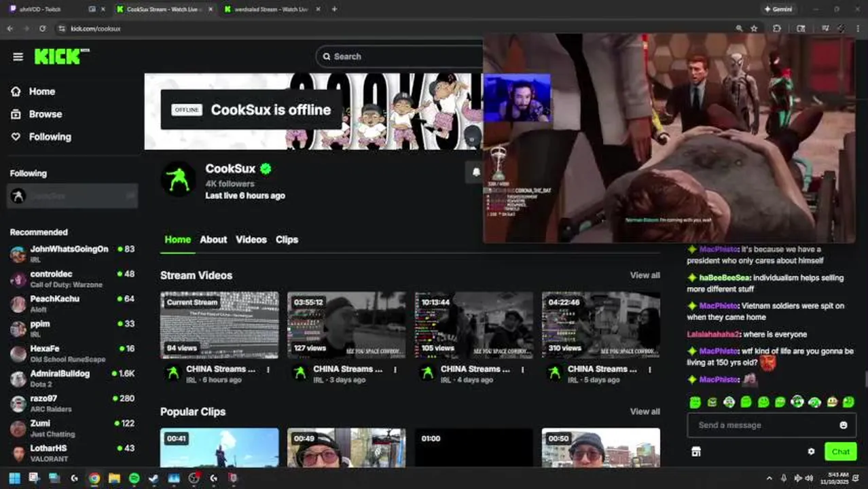Click View all for Popular Clips
Viewport: 868px width, 489px height.
645,412
